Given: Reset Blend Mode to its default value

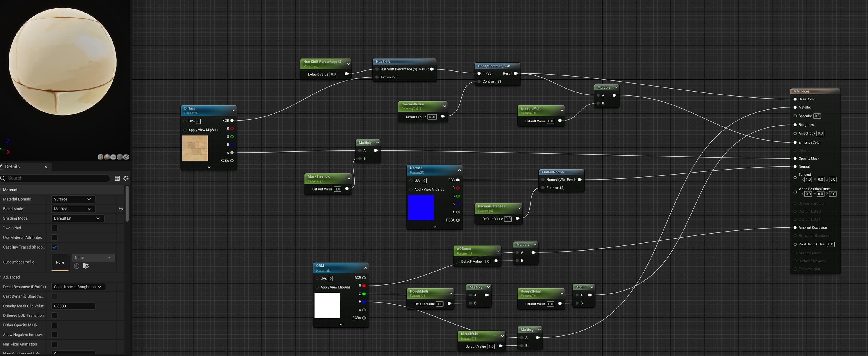Looking at the screenshot, I should tap(121, 209).
